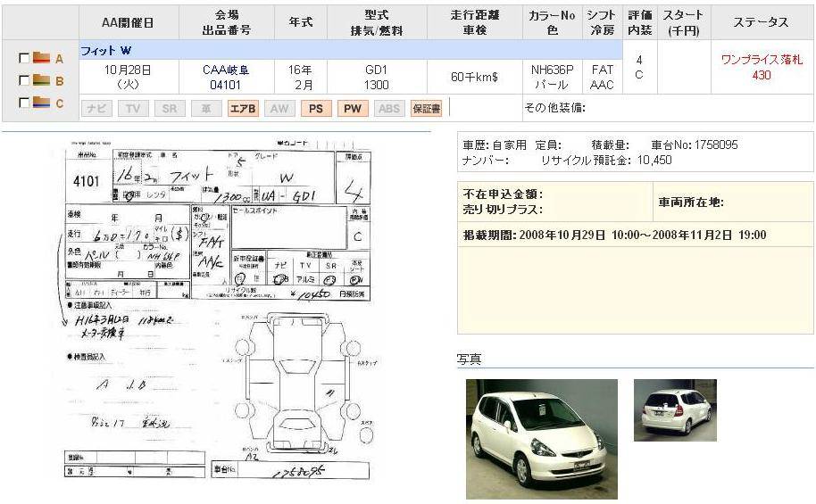Viewport: 816px width, 504px height.
Task: Click the ステータス column header
Action: 761,22
